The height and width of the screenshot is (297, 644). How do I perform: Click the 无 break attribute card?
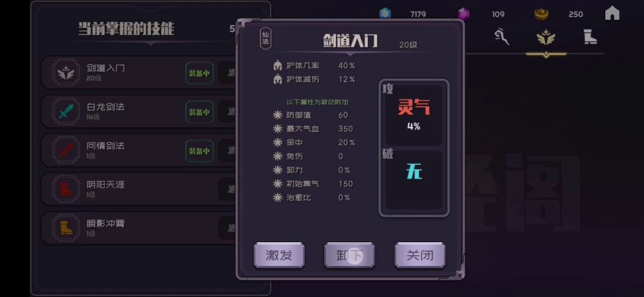414,180
